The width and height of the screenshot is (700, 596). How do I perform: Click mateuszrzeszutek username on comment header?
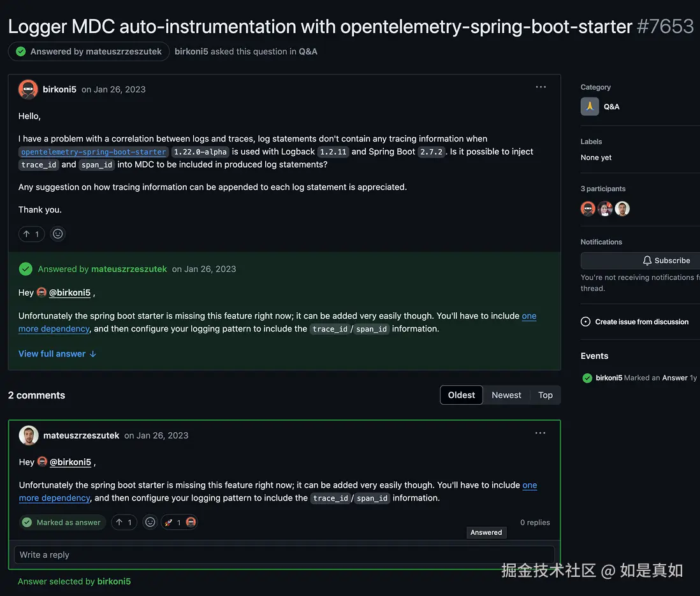[x=81, y=435]
